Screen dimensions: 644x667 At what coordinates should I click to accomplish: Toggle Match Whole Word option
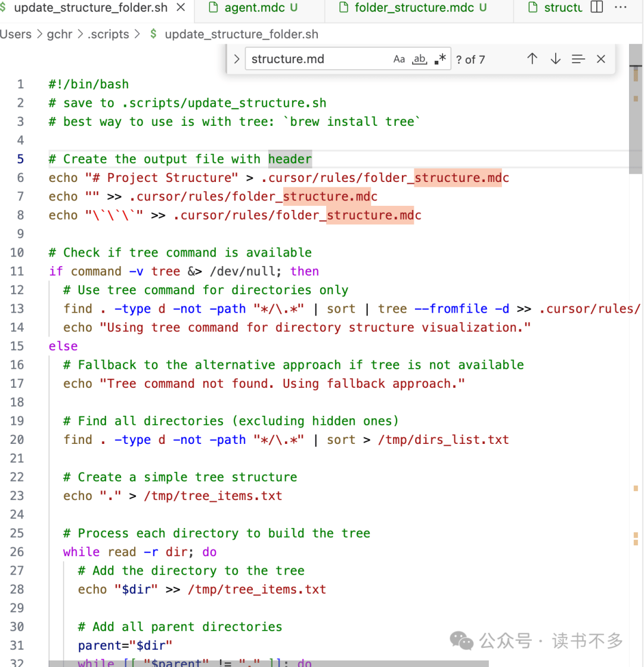pyautogui.click(x=420, y=59)
